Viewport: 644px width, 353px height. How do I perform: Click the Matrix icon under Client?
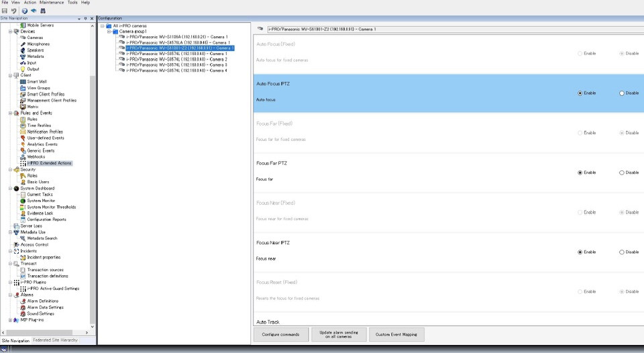click(x=23, y=107)
